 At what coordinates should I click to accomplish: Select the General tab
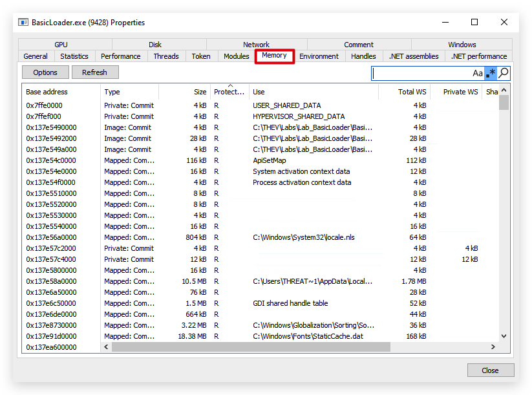(36, 56)
